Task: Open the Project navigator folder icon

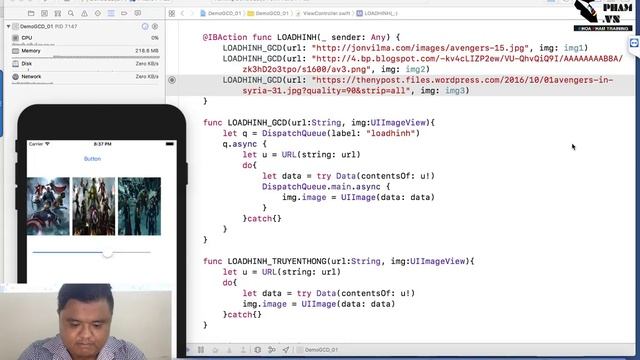Action: [31, 13]
